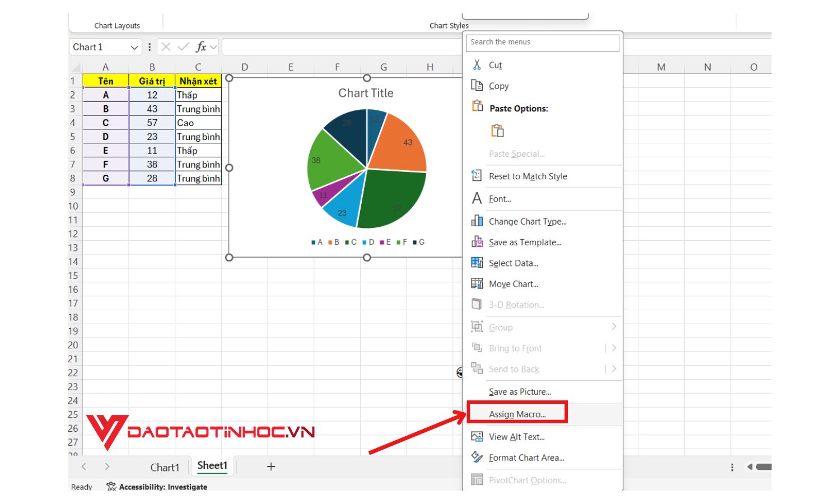
Task: Expand the Group submenu arrow
Action: pyautogui.click(x=614, y=326)
